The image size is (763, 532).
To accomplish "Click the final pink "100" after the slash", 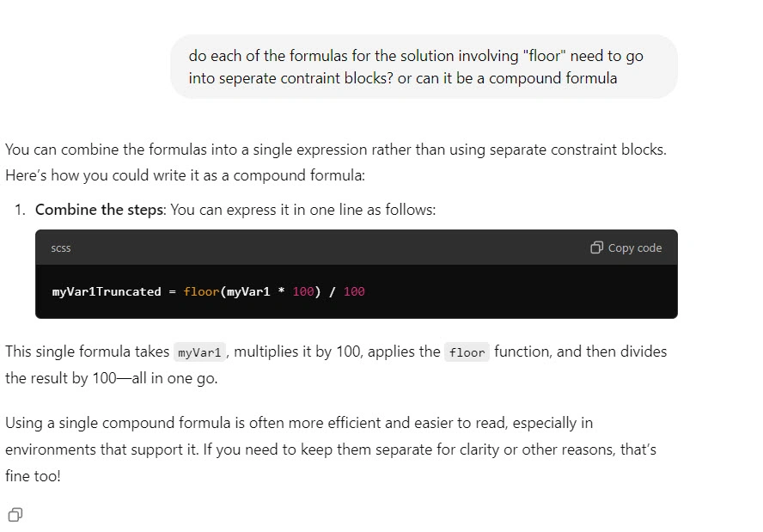I will [354, 291].
